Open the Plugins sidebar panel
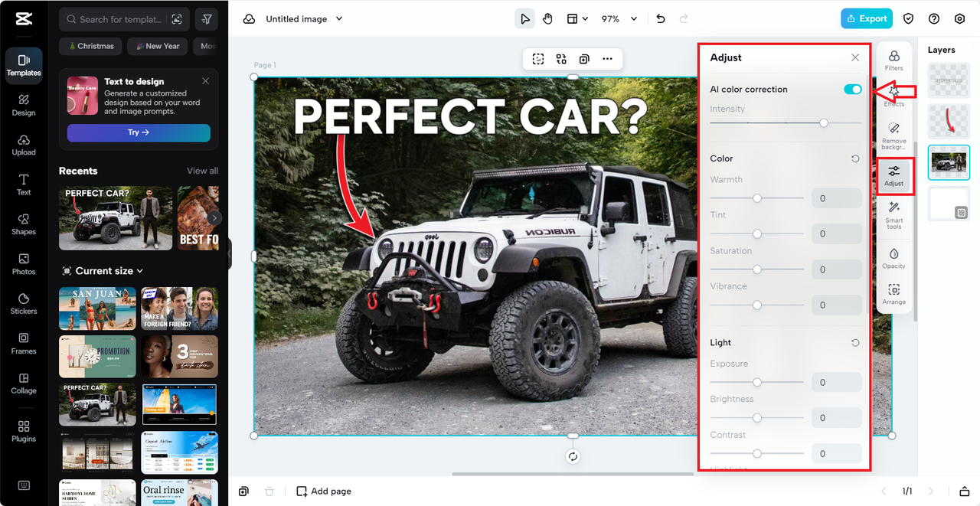980x506 pixels. pos(24,432)
